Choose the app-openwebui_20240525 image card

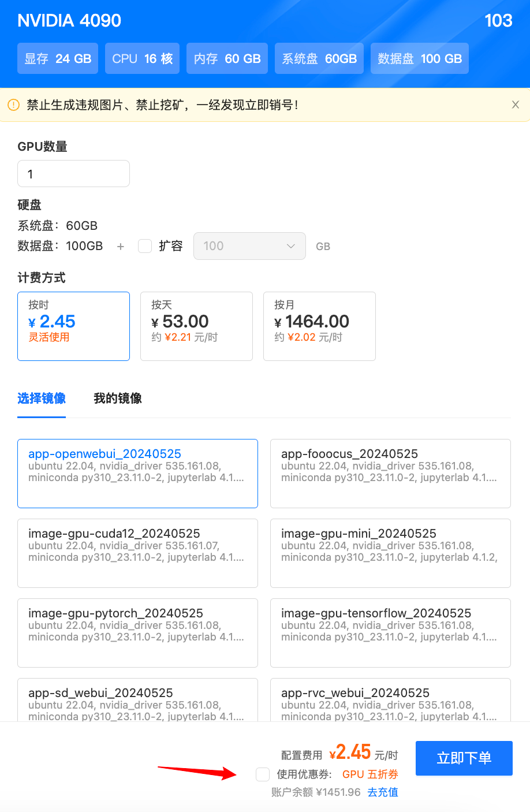[137, 474]
